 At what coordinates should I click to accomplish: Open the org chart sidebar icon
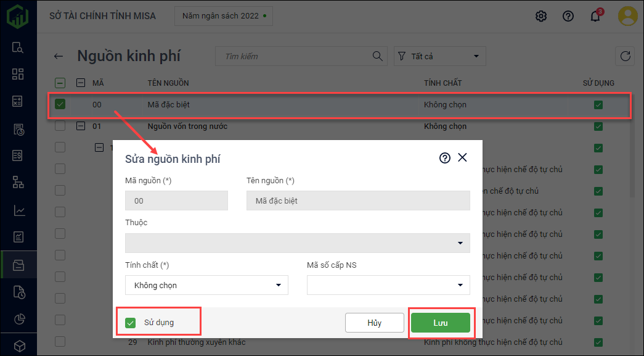[x=18, y=182]
